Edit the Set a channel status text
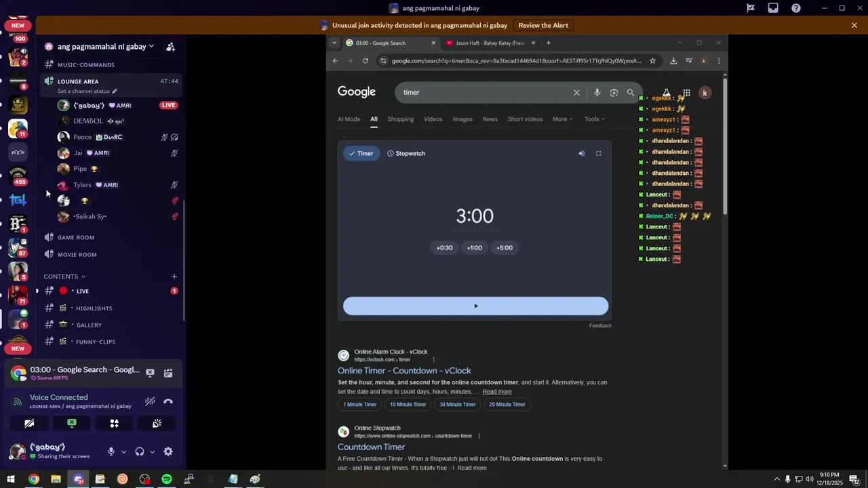The width and height of the screenshot is (868, 488). click(87, 91)
